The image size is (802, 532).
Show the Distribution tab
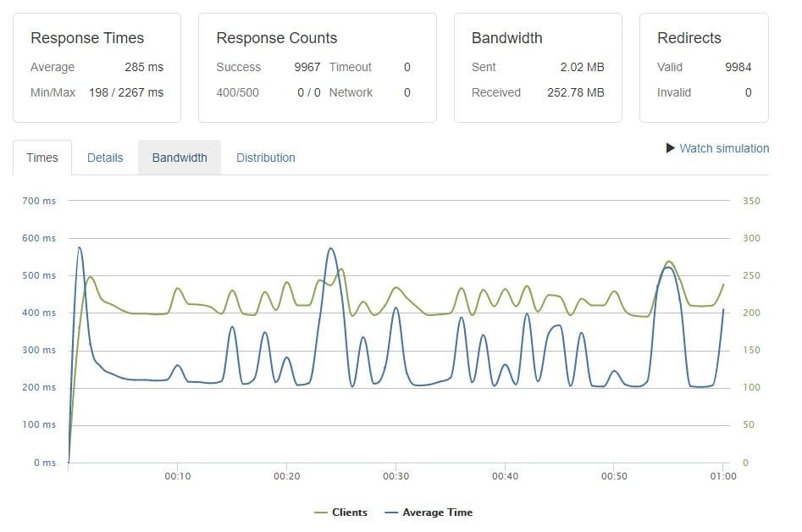(x=266, y=158)
